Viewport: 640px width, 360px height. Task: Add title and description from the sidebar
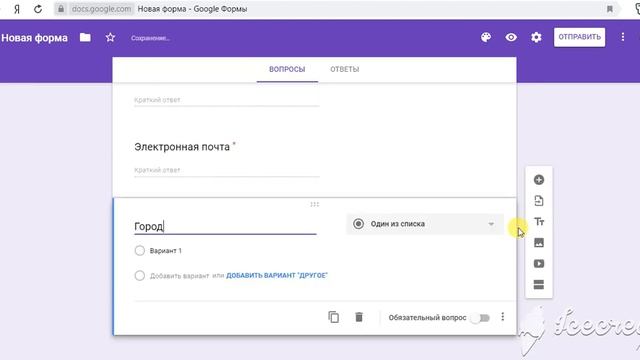[x=539, y=222]
